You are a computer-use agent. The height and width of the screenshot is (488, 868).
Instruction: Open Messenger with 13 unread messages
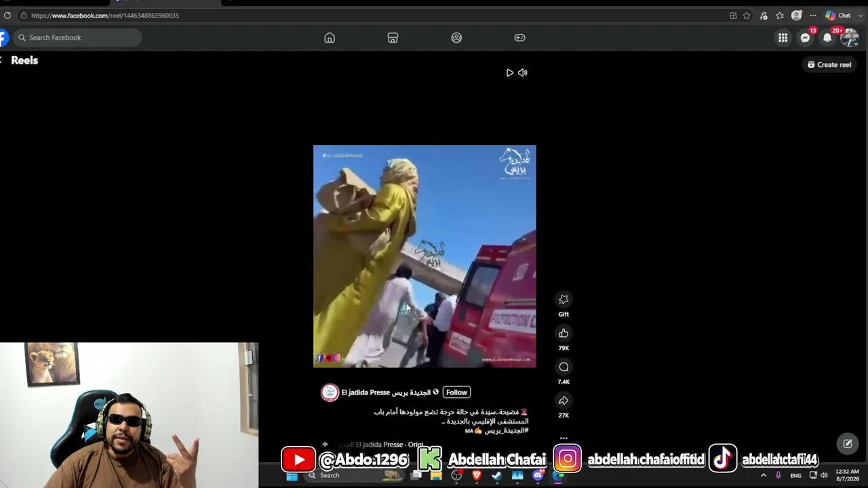pyautogui.click(x=806, y=38)
